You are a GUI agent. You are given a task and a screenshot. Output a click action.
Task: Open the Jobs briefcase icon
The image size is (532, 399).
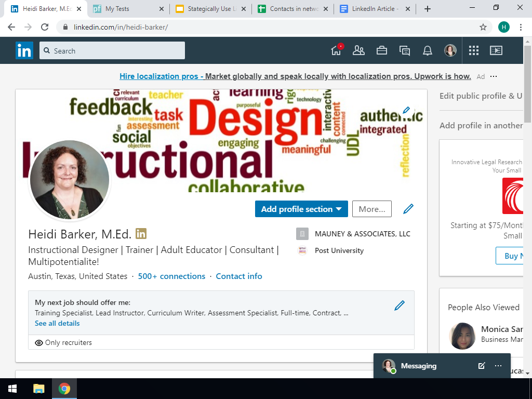pyautogui.click(x=382, y=50)
